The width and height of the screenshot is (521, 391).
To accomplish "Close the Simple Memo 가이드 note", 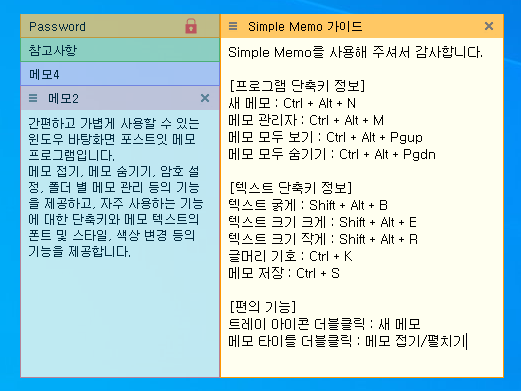I will click(x=489, y=26).
